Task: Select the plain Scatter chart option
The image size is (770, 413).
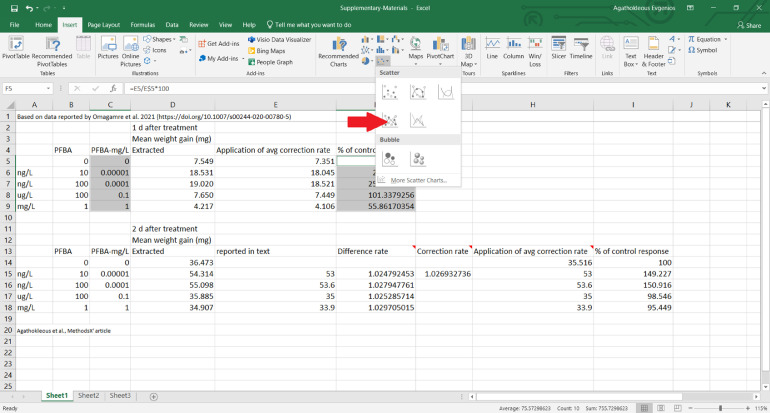Action: click(x=390, y=92)
